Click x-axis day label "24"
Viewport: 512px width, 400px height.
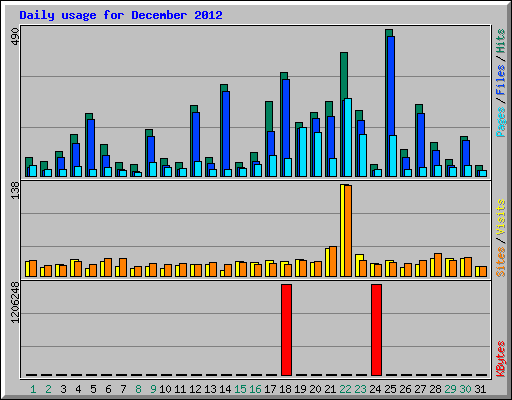tap(375, 389)
